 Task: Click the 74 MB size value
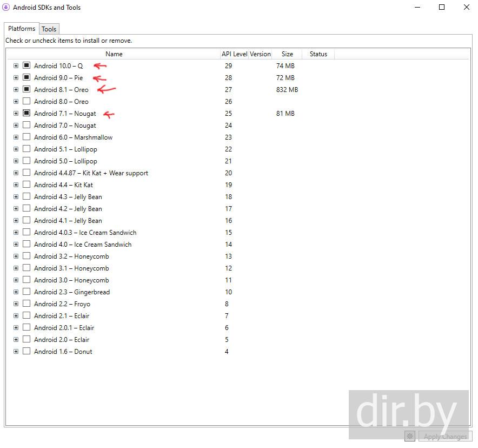pyautogui.click(x=286, y=66)
